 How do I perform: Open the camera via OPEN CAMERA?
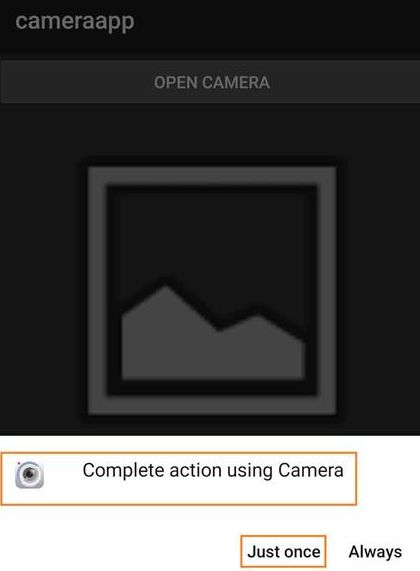[212, 82]
